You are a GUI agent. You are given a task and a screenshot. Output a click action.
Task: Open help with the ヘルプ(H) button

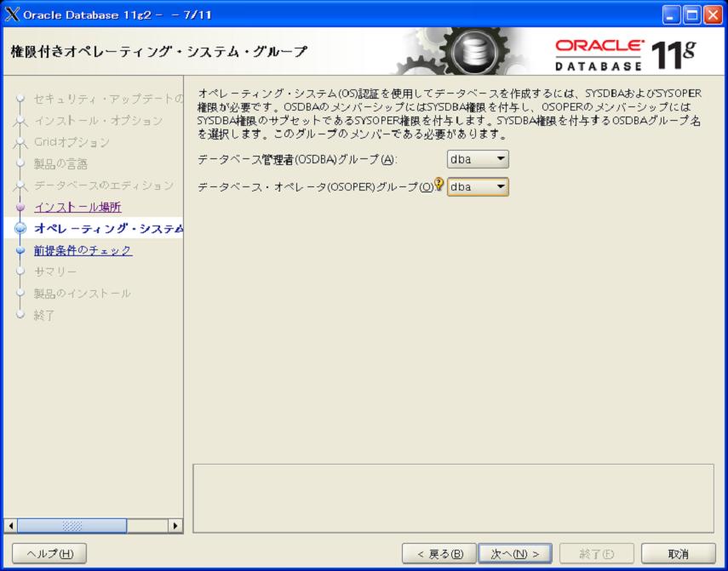click(49, 554)
